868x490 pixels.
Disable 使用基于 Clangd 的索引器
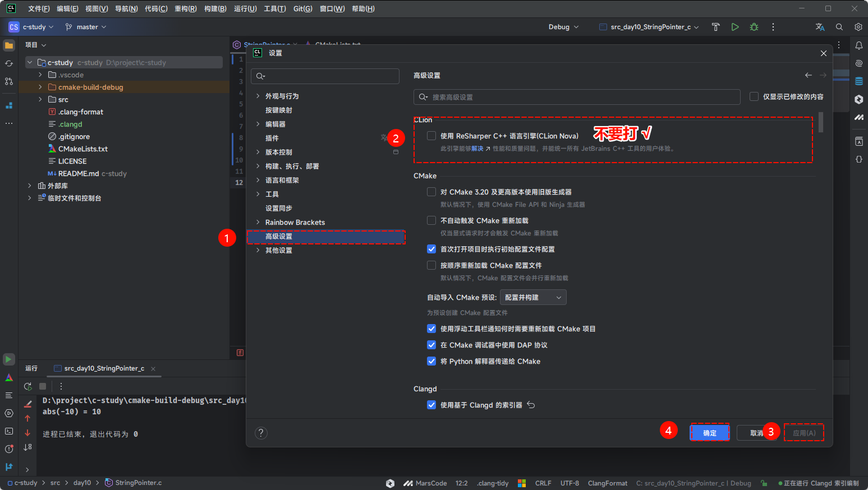[x=431, y=405]
